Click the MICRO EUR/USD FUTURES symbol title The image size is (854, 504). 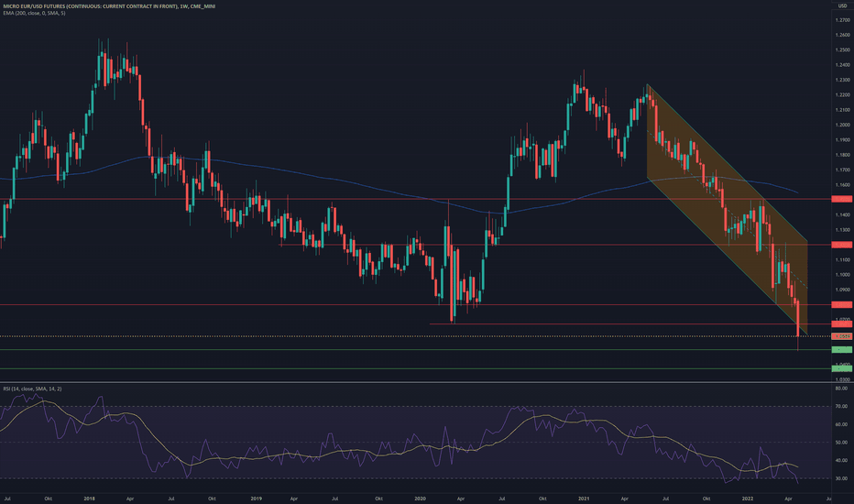pos(108,6)
